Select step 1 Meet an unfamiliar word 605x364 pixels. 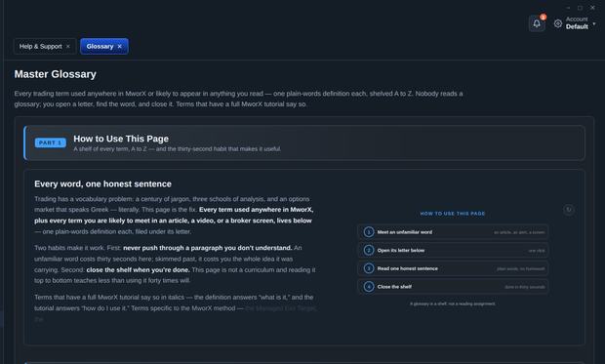click(x=453, y=232)
